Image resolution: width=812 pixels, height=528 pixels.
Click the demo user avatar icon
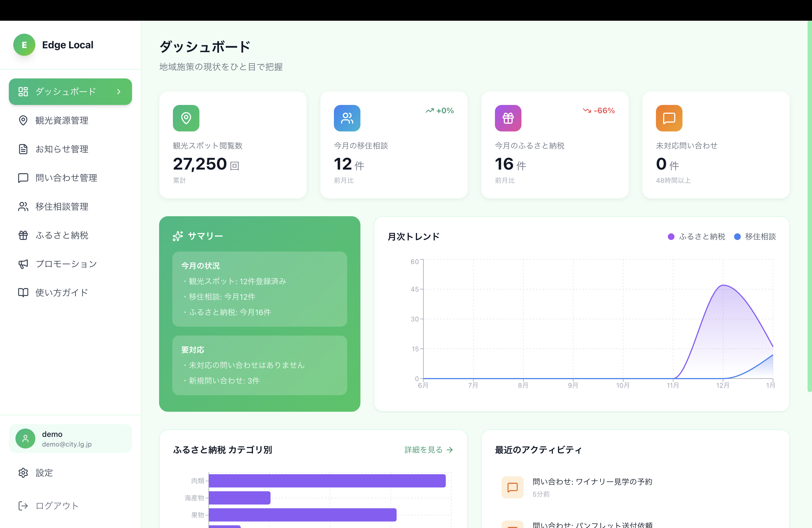(25, 438)
